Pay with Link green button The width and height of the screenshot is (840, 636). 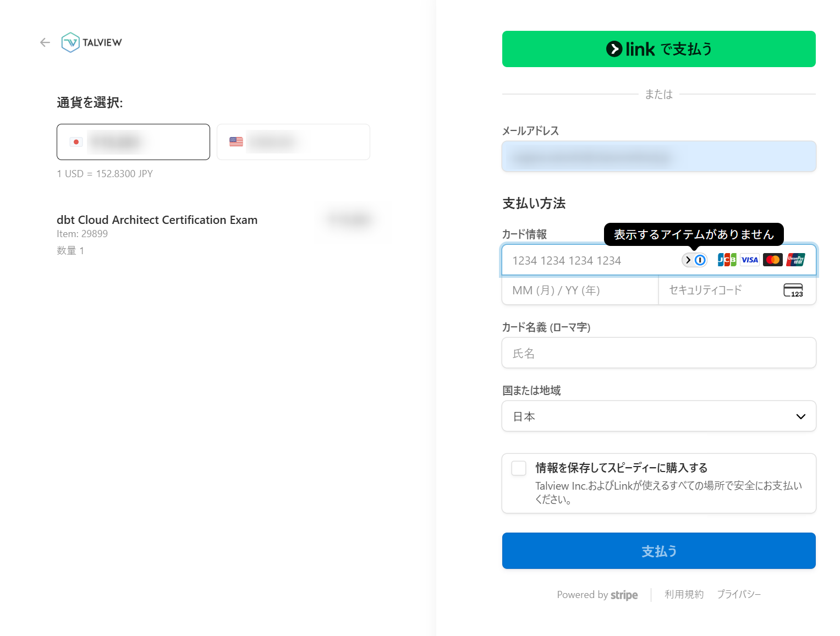click(x=658, y=49)
